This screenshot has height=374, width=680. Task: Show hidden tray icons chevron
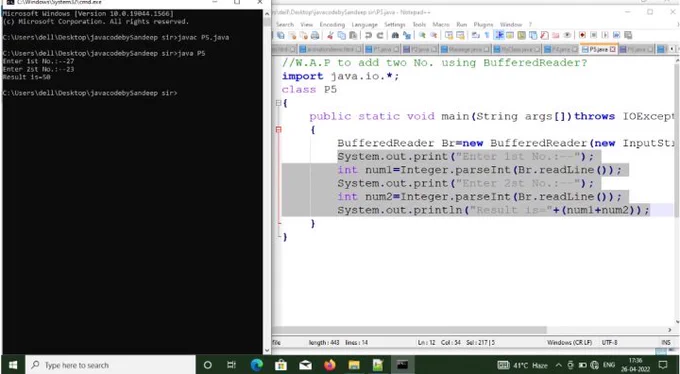pos(558,365)
